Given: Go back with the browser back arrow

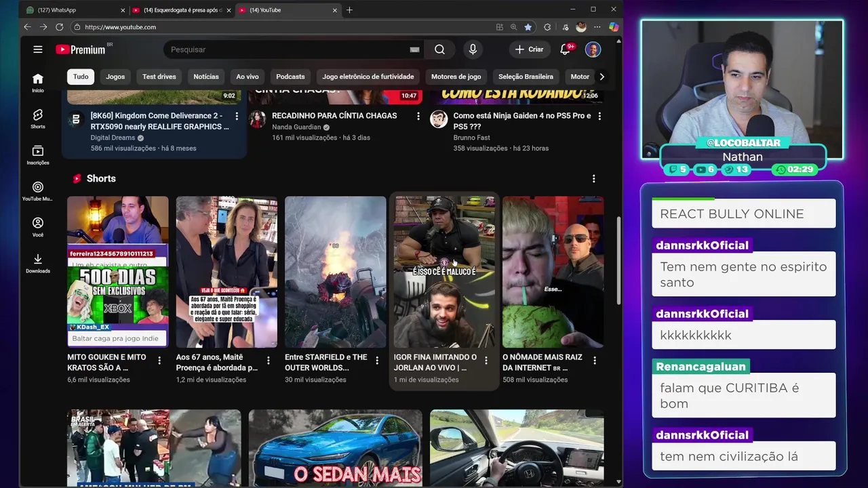Looking at the screenshot, I should 27,27.
